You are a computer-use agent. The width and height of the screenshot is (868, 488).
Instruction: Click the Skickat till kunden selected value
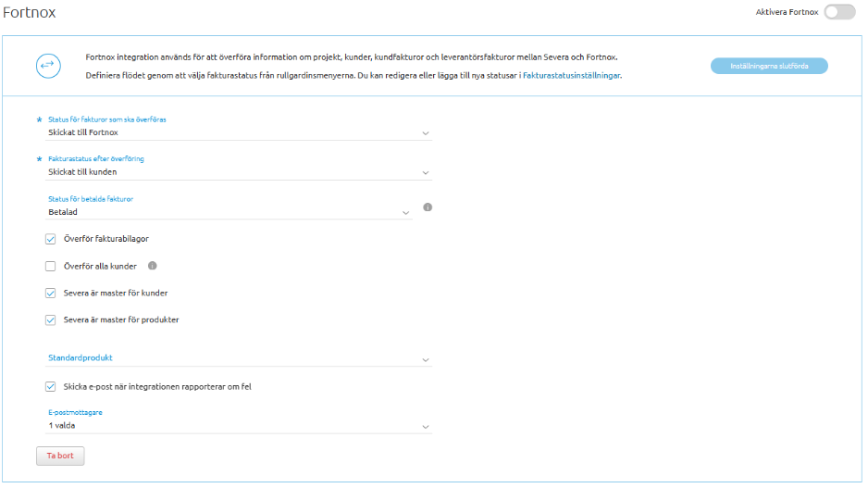83,172
